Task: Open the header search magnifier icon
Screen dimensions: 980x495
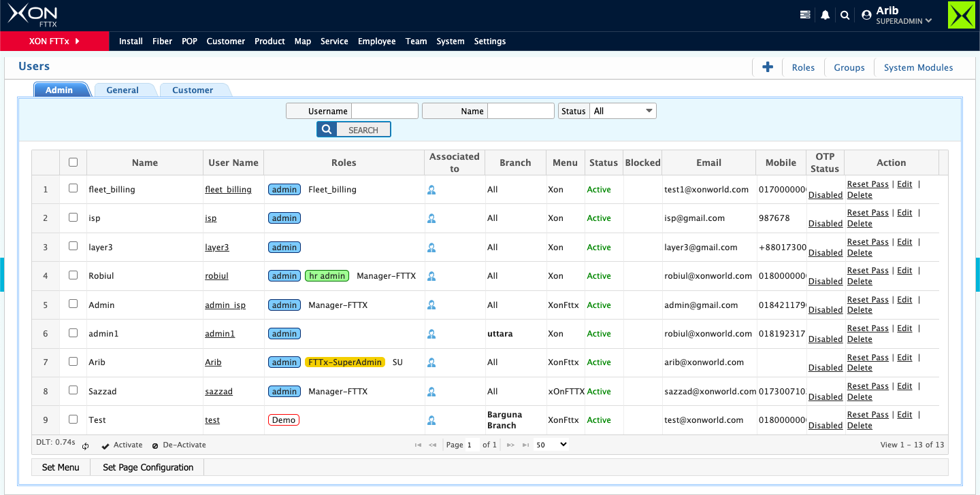Action: 845,15
